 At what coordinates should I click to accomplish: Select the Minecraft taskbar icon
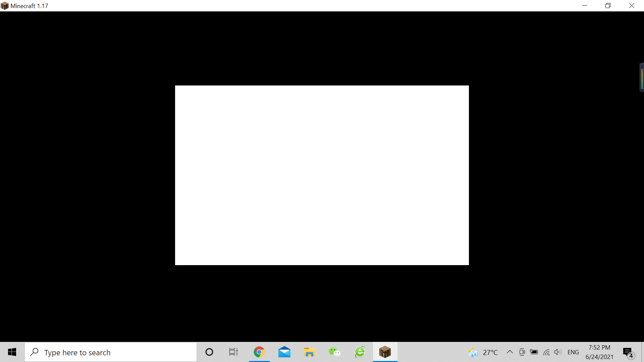[385, 352]
